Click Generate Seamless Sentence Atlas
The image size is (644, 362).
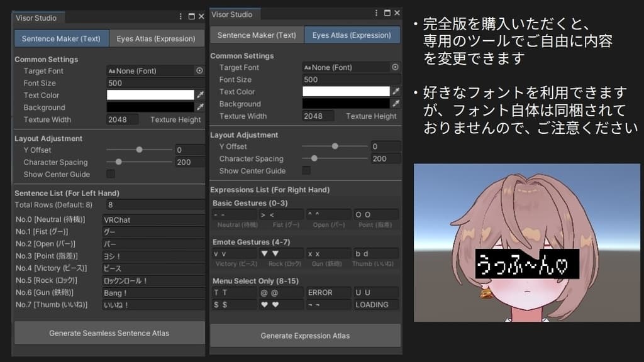108,334
